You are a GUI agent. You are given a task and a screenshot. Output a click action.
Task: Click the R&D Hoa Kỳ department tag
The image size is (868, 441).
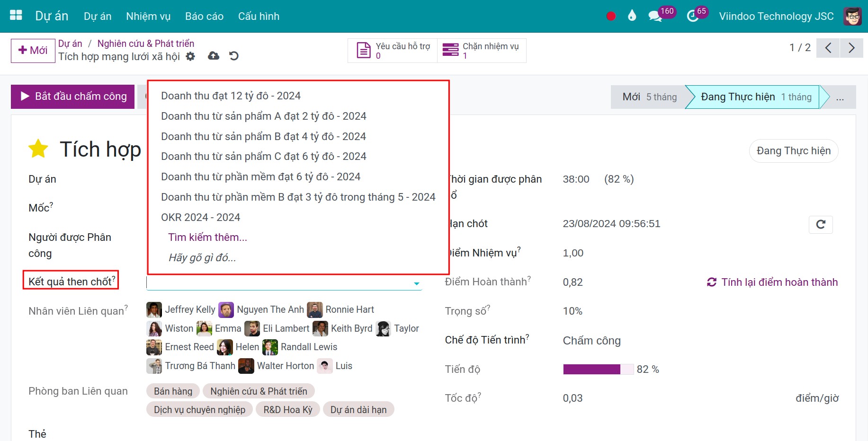pos(288,410)
